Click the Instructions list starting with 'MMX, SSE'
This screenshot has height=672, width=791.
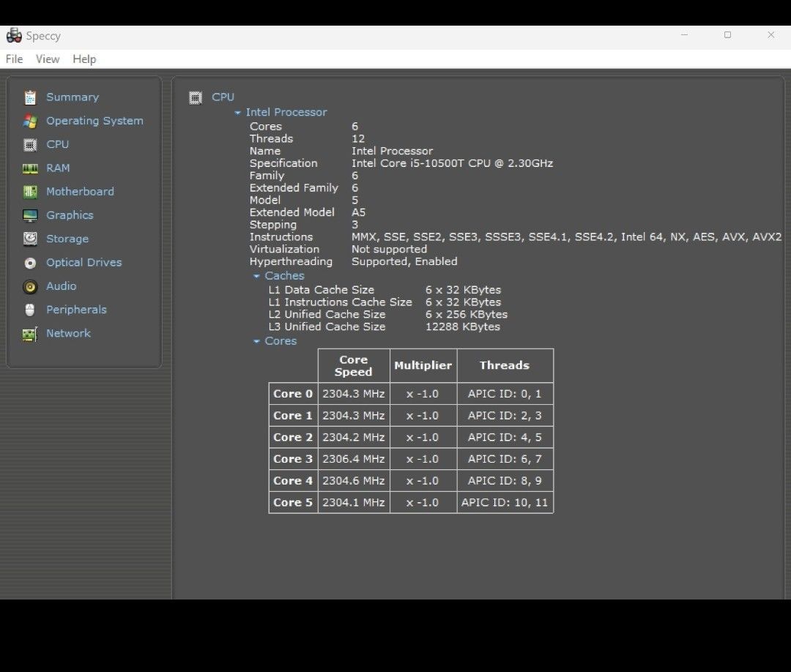[x=566, y=237]
